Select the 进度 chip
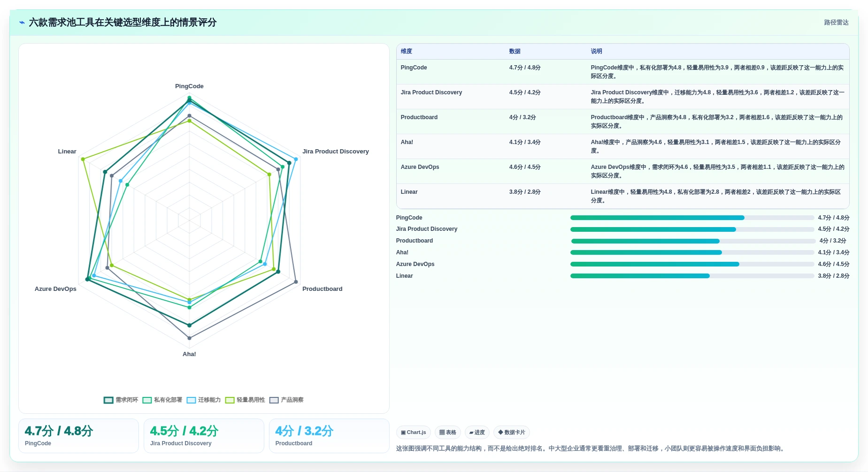 (477, 433)
